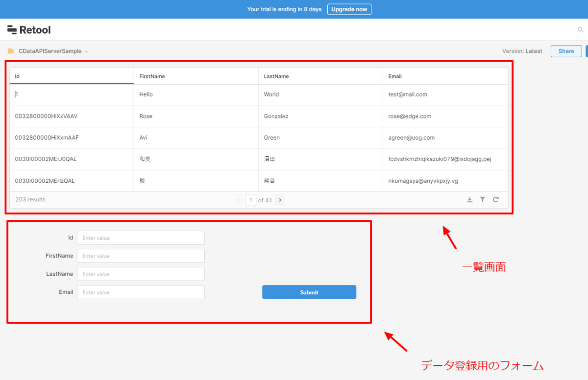Screen dimensions: 588x380
Task: Select Id cell 0032800000HiXxmAAF
Action: (x=72, y=138)
